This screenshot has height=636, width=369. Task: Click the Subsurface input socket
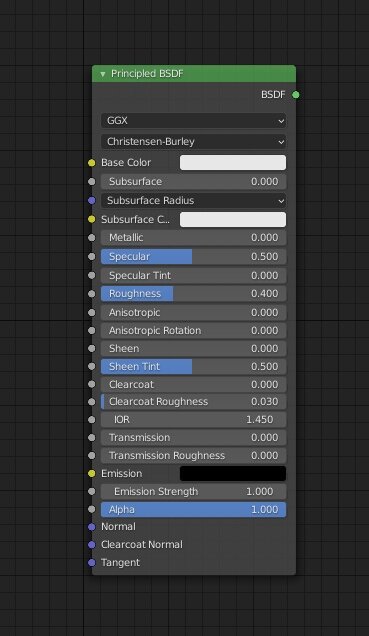tap(92, 181)
